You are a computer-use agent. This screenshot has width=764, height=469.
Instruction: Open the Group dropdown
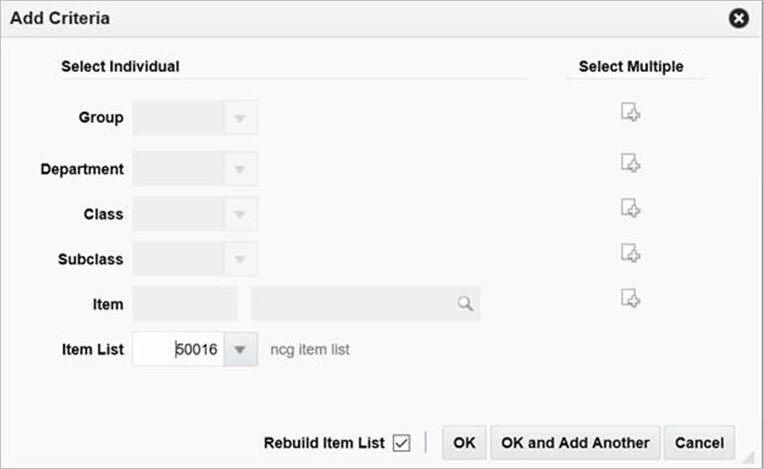[240, 118]
